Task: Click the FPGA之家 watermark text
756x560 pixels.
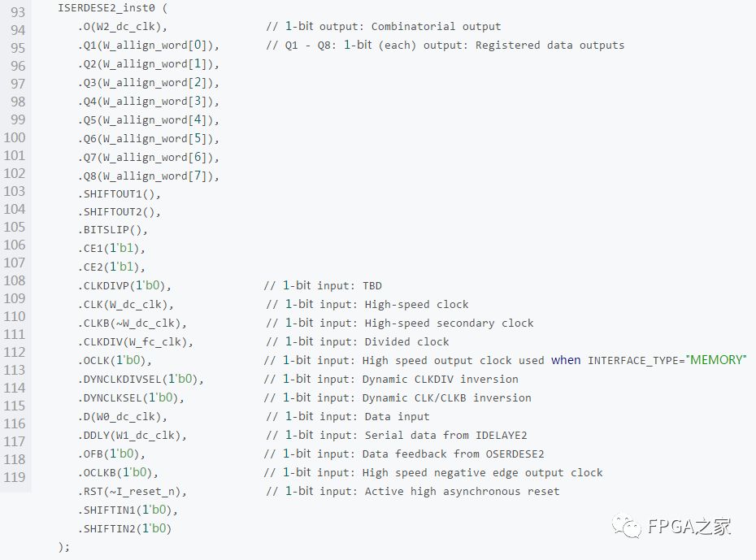Action: (x=689, y=526)
